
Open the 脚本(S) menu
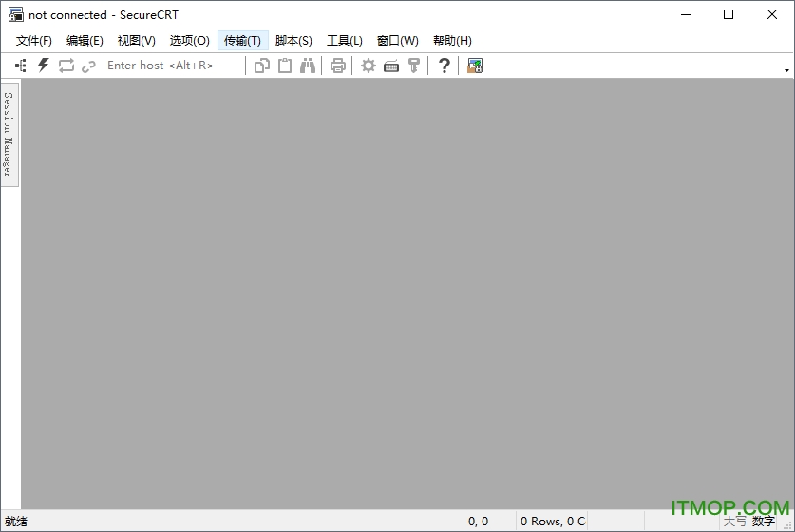click(x=293, y=41)
